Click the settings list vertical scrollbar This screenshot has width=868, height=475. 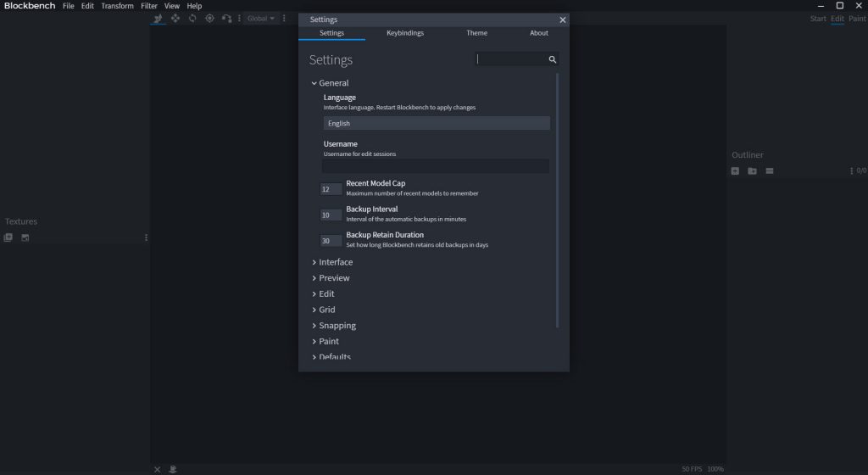click(x=557, y=200)
